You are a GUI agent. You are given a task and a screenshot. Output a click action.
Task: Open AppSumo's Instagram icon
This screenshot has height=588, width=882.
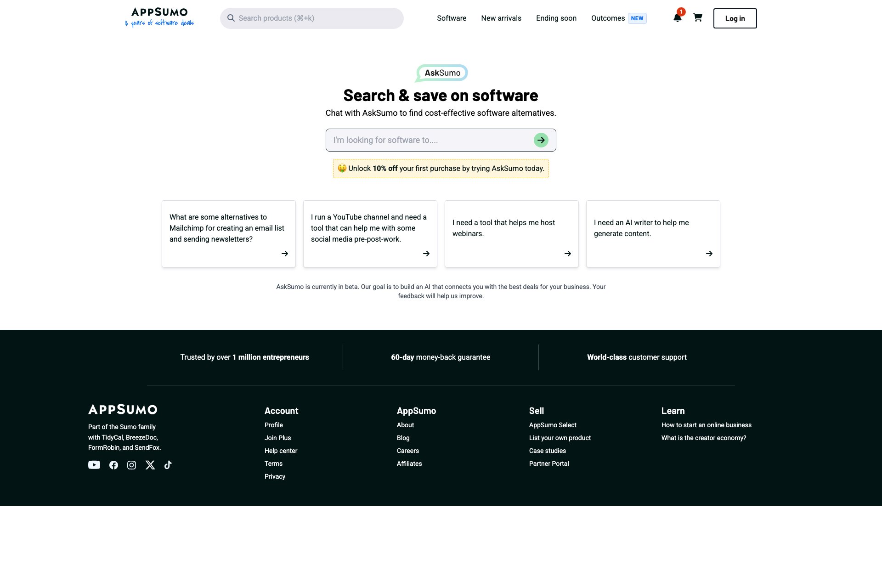131,465
